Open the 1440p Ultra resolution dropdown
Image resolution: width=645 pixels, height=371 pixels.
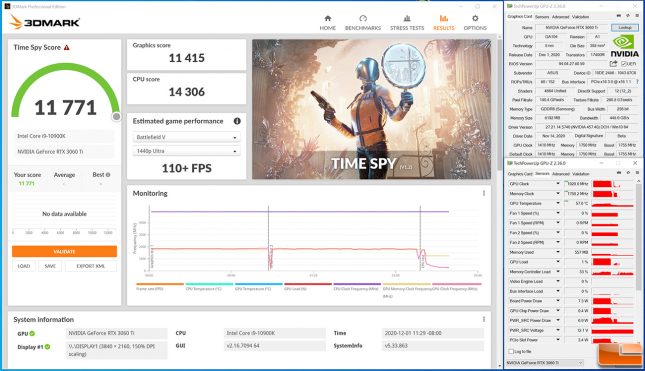tap(186, 151)
